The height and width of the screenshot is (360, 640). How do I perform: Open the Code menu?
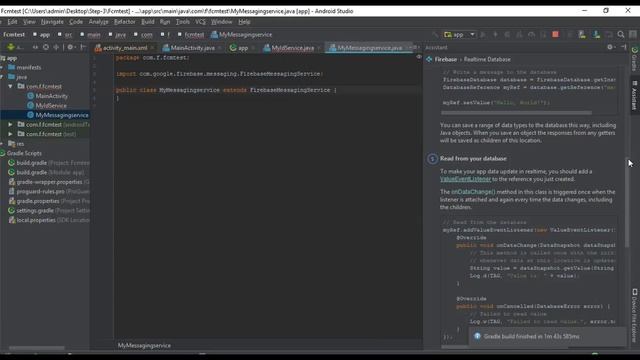(x=76, y=22)
